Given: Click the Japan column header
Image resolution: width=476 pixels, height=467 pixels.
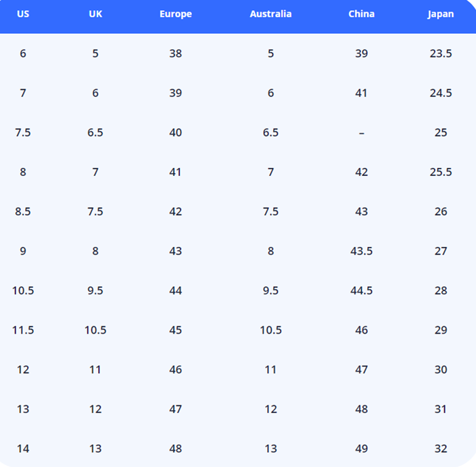Looking at the screenshot, I should [x=441, y=14].
